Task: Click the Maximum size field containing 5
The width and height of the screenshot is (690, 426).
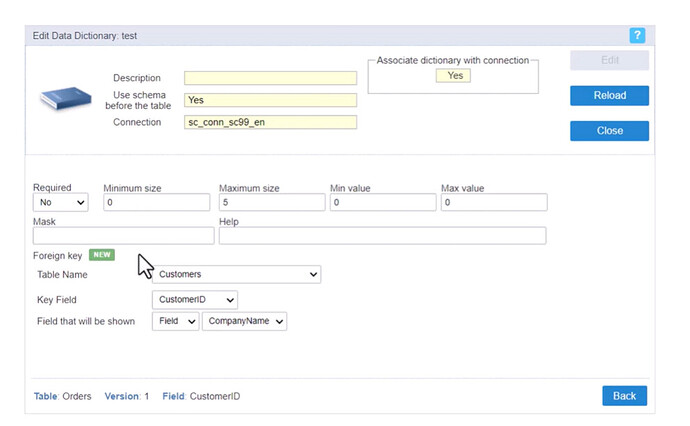Action: point(271,203)
